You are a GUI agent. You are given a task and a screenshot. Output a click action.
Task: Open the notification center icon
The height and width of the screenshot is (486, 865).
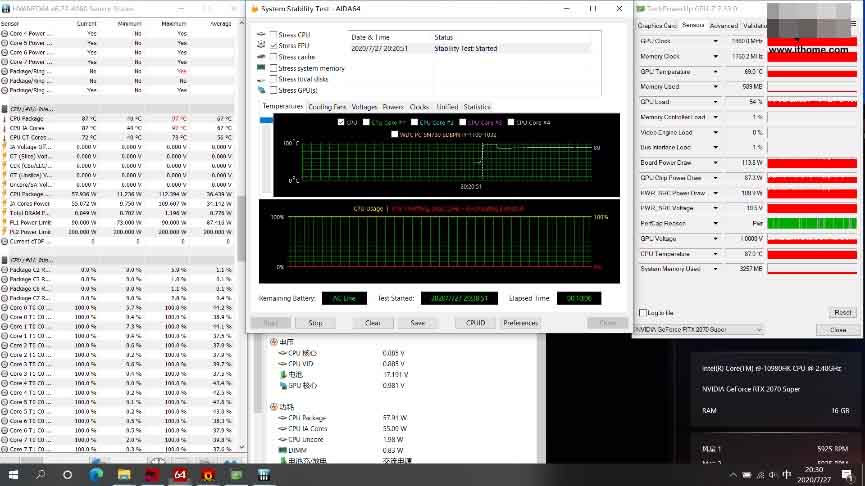(x=847, y=475)
